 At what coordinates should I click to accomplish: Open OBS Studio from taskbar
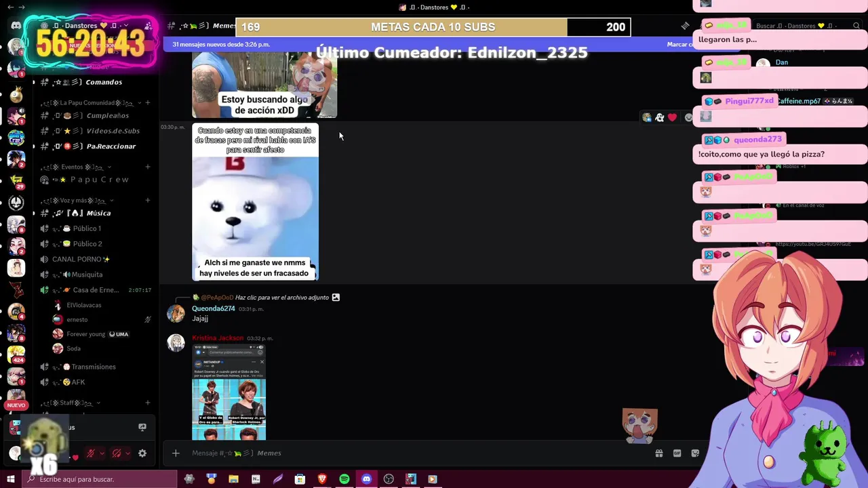(389, 479)
